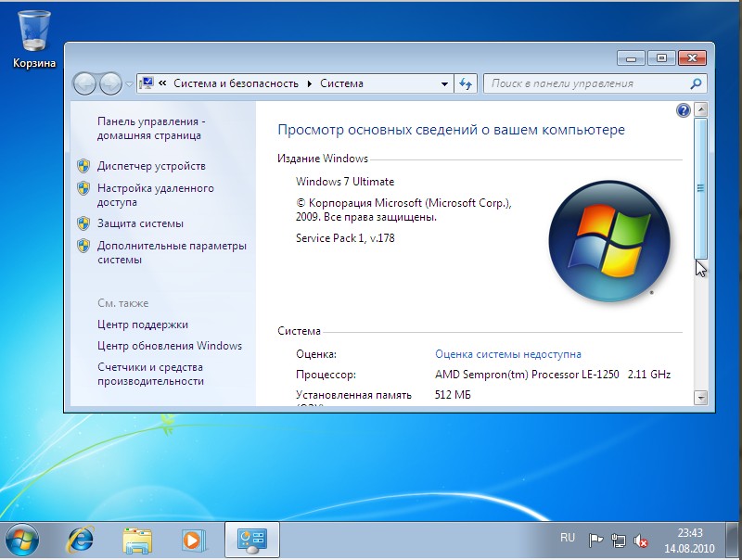Expand the address bar history dropdown
The image size is (742, 560).
pyautogui.click(x=444, y=84)
